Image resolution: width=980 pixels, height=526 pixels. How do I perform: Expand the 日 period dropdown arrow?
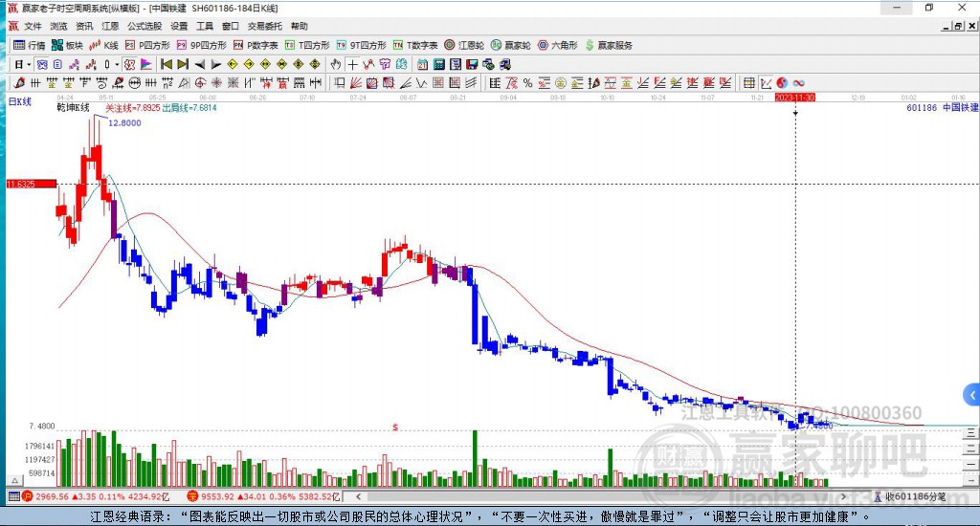pyautogui.click(x=29, y=64)
